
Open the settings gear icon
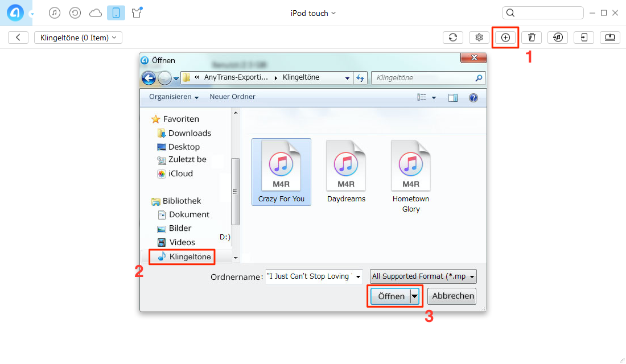(x=479, y=38)
